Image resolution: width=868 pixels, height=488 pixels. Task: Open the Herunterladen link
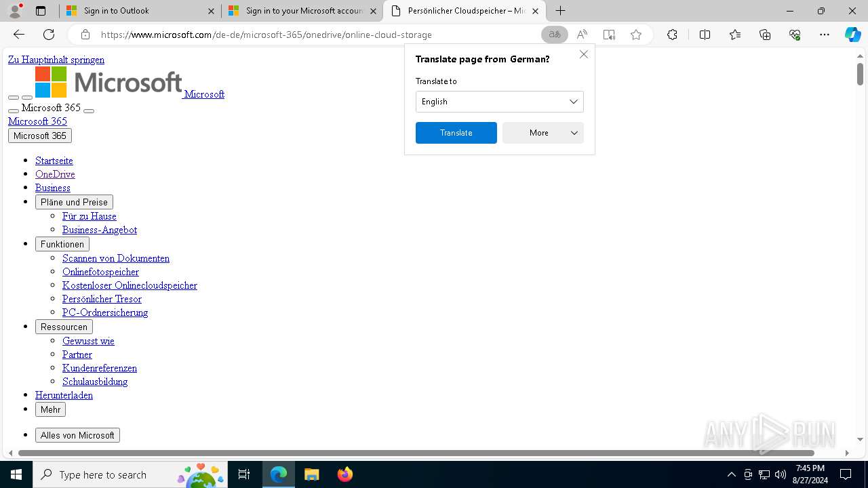tap(64, 395)
